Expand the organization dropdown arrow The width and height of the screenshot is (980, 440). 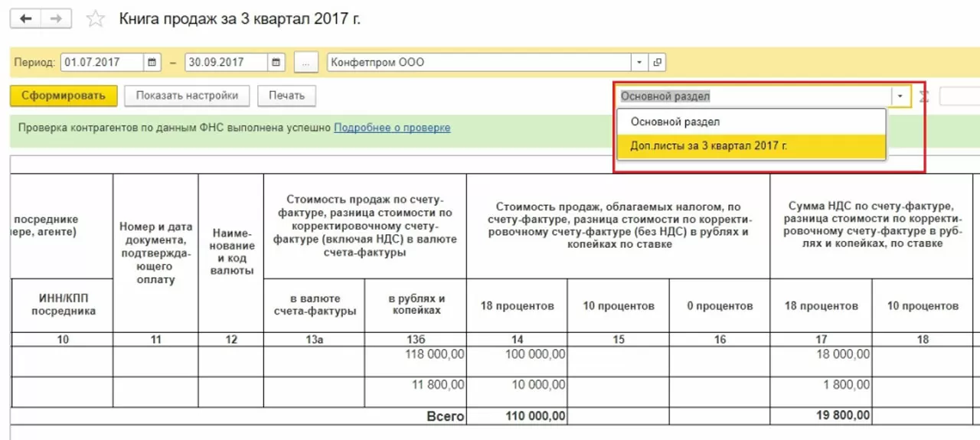[x=640, y=63]
